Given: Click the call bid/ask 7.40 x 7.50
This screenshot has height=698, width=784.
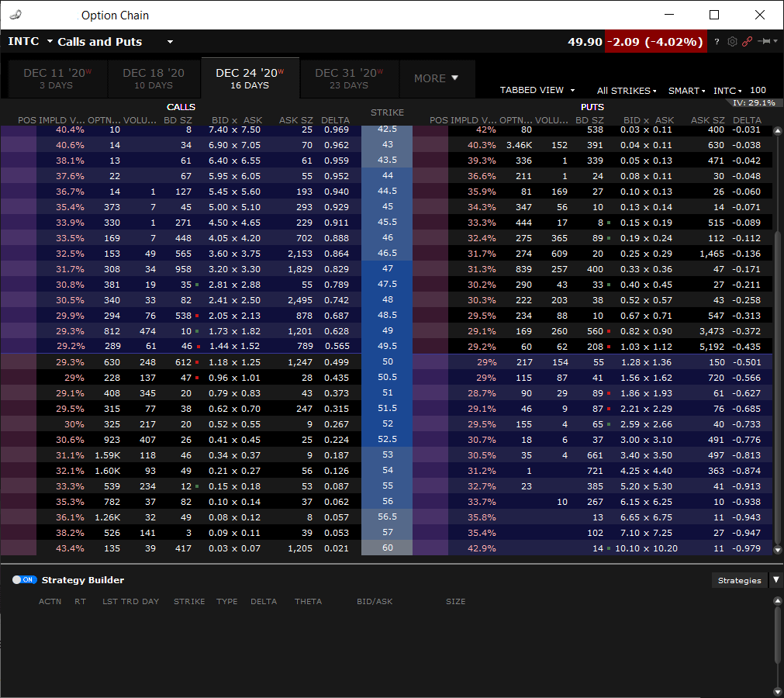Looking at the screenshot, I should [234, 130].
